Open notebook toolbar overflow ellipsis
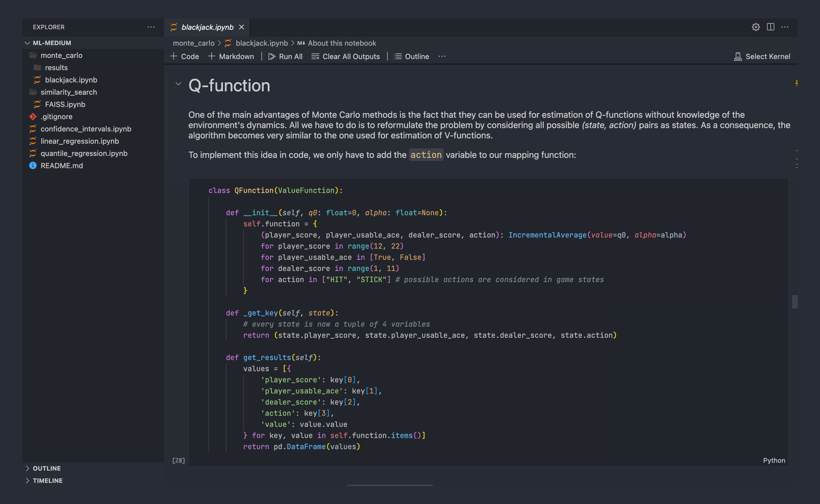The height and width of the screenshot is (504, 820). (442, 56)
